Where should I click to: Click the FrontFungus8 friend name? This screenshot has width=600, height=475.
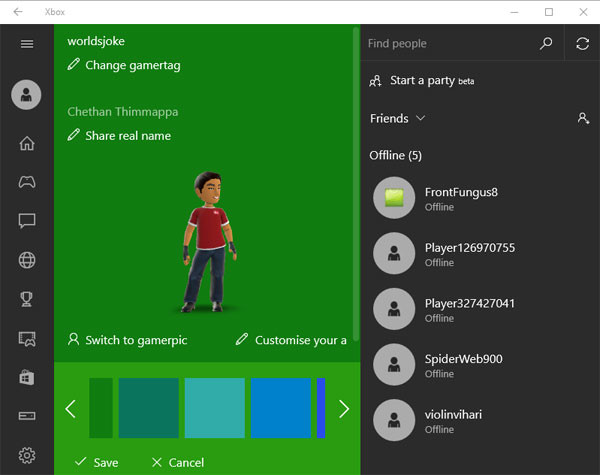click(461, 192)
